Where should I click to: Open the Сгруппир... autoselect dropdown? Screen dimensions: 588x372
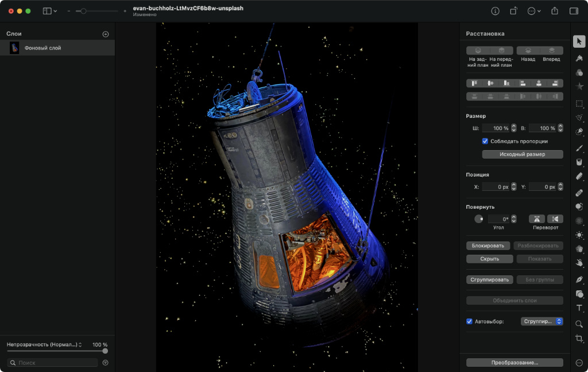pos(541,321)
